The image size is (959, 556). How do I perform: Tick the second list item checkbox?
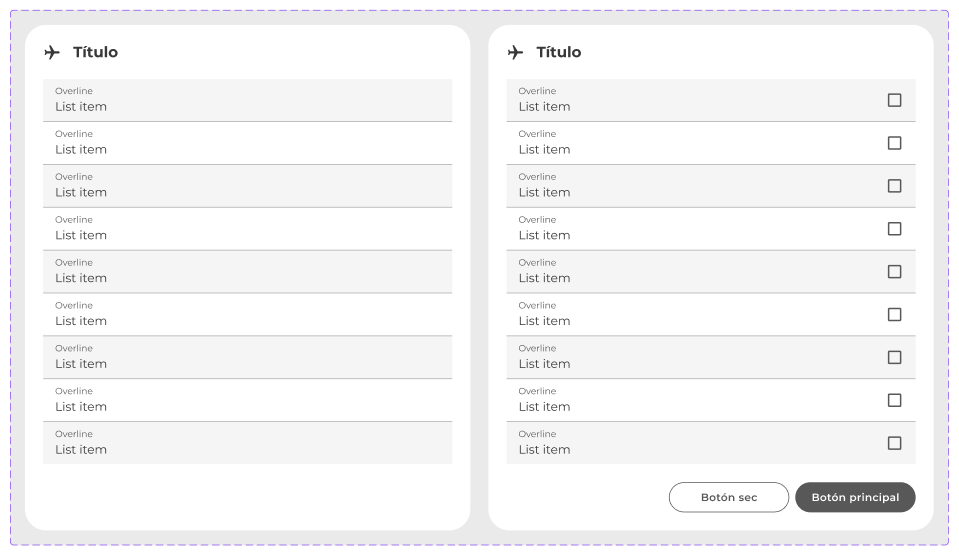click(x=894, y=143)
